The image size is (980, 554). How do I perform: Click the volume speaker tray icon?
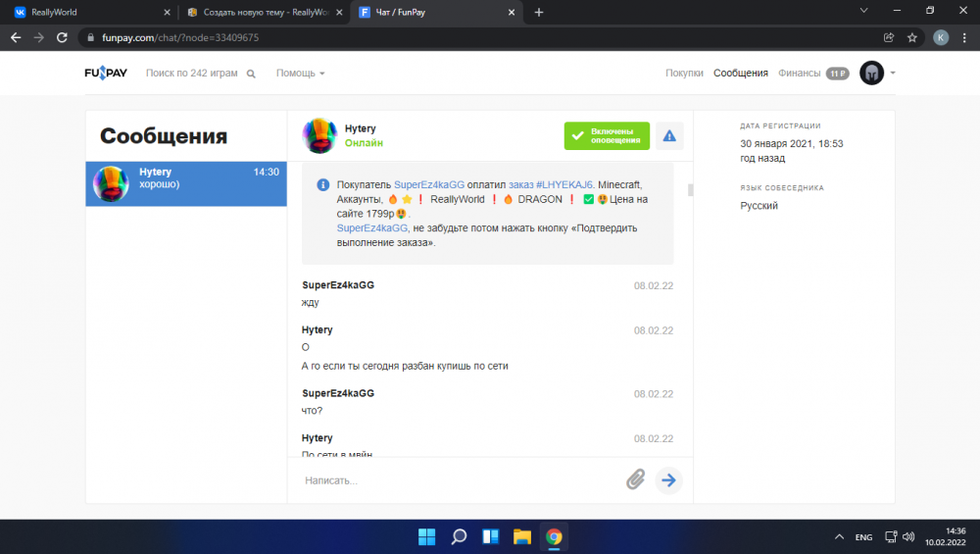click(908, 536)
